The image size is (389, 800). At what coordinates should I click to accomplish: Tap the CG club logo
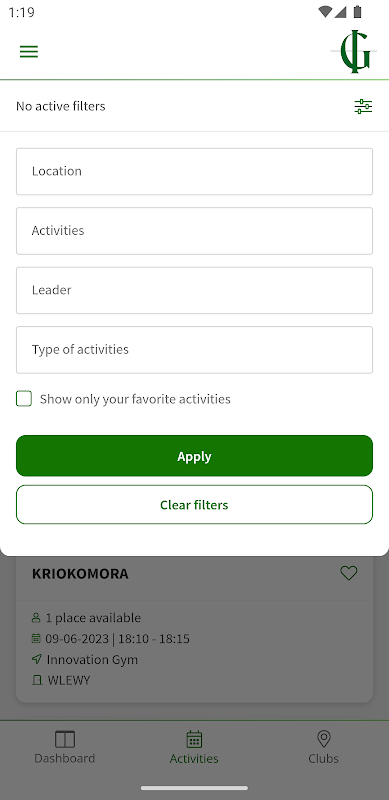click(355, 51)
